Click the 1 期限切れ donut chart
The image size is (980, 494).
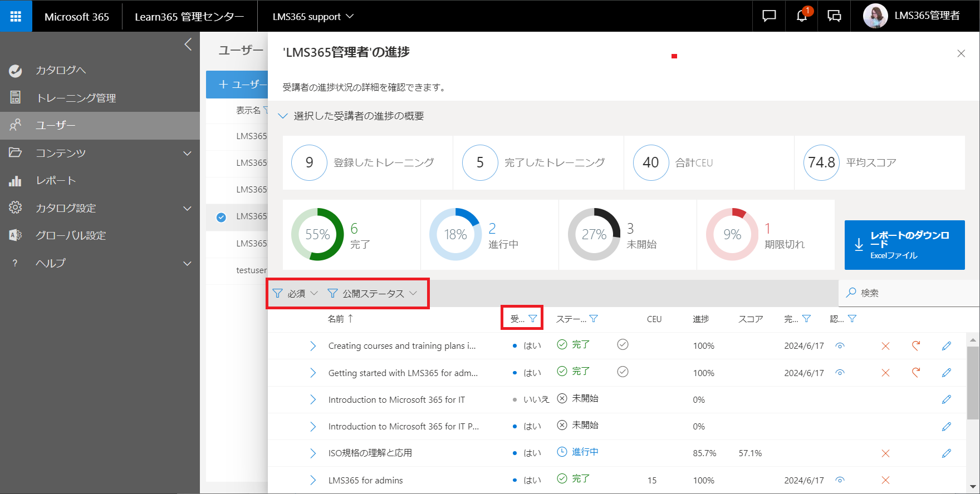point(732,234)
